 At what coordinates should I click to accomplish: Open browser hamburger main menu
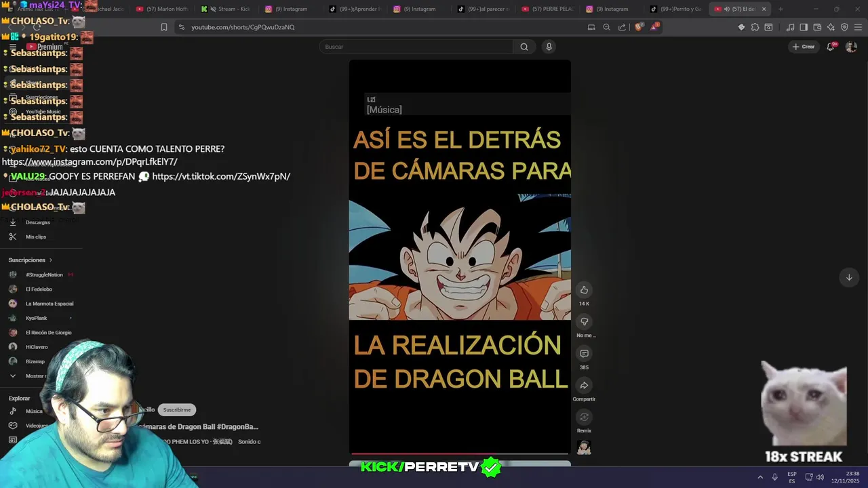click(x=858, y=27)
